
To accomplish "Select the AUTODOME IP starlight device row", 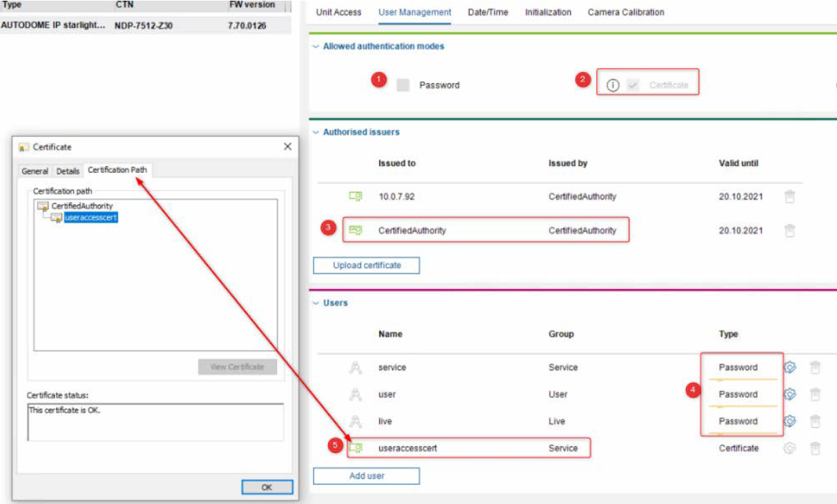I will click(146, 26).
